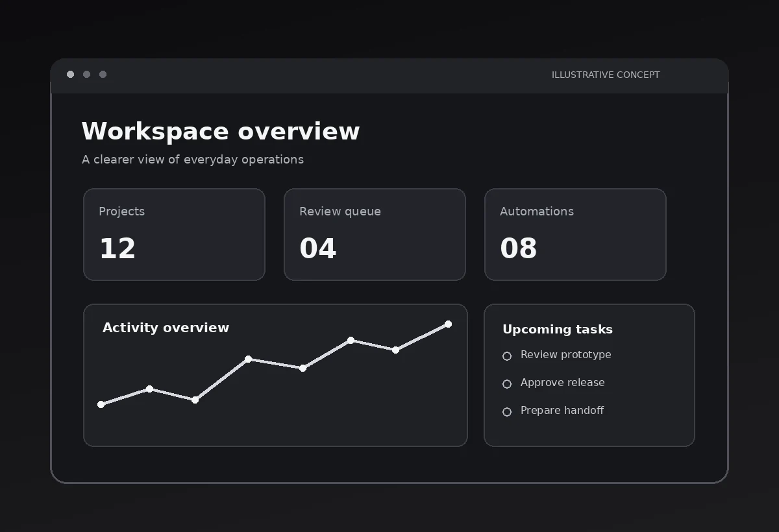Click the brightest first window control dot
Image resolution: width=779 pixels, height=532 pixels.
point(70,75)
